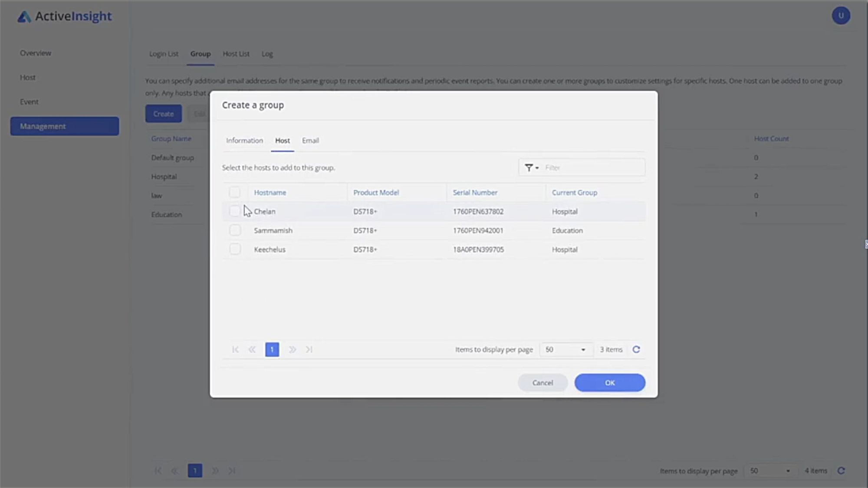The image size is (868, 488).
Task: Select Default group row in background
Action: click(172, 157)
